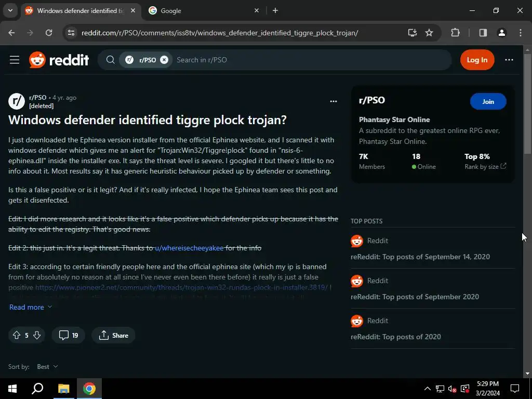The width and height of the screenshot is (532, 399).
Task: Open the post's three-dot overflow menu
Action: [x=334, y=101]
